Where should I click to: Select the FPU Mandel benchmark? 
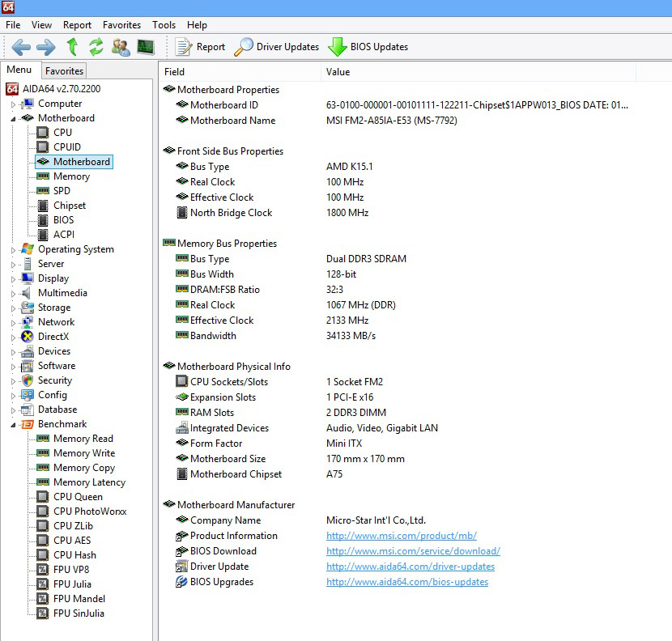[71, 599]
